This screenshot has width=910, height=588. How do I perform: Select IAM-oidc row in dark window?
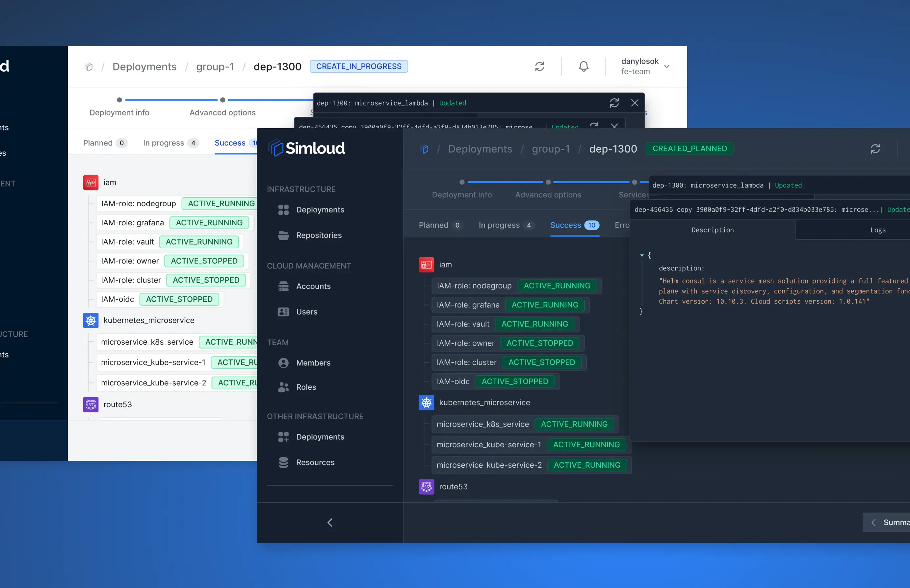pyautogui.click(x=496, y=381)
